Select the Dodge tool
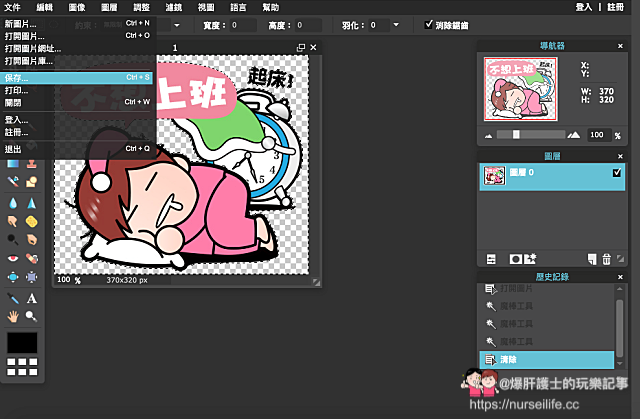The image size is (640, 419). point(13,239)
